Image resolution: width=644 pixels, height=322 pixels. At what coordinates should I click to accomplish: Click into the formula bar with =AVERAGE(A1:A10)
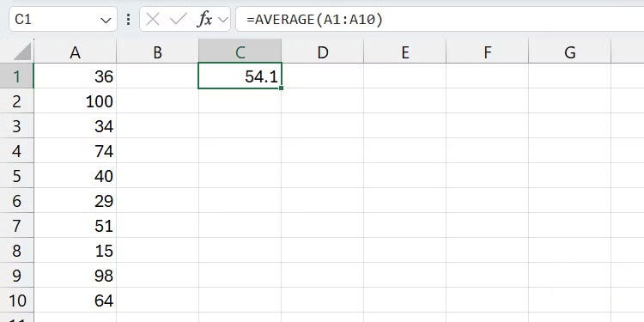[x=440, y=19]
